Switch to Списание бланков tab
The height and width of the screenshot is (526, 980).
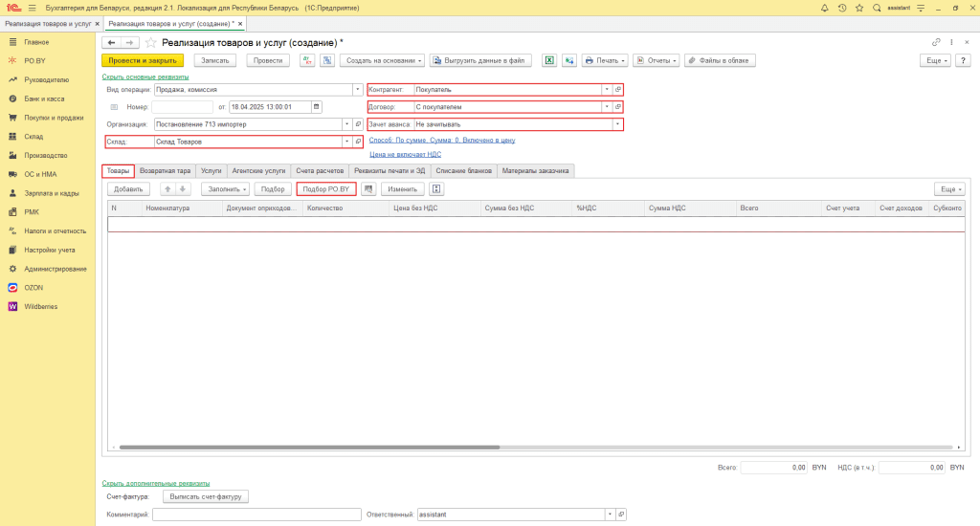(x=464, y=170)
